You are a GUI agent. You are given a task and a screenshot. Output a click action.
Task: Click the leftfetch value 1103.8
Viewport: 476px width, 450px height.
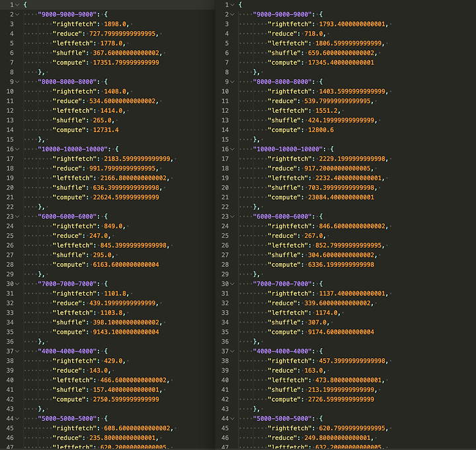(112, 313)
